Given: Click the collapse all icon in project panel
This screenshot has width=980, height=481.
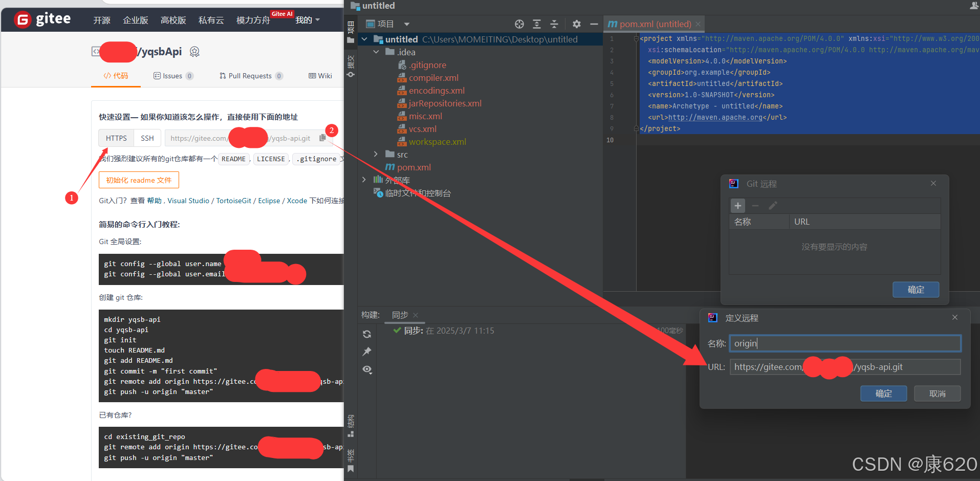Looking at the screenshot, I should (x=554, y=24).
